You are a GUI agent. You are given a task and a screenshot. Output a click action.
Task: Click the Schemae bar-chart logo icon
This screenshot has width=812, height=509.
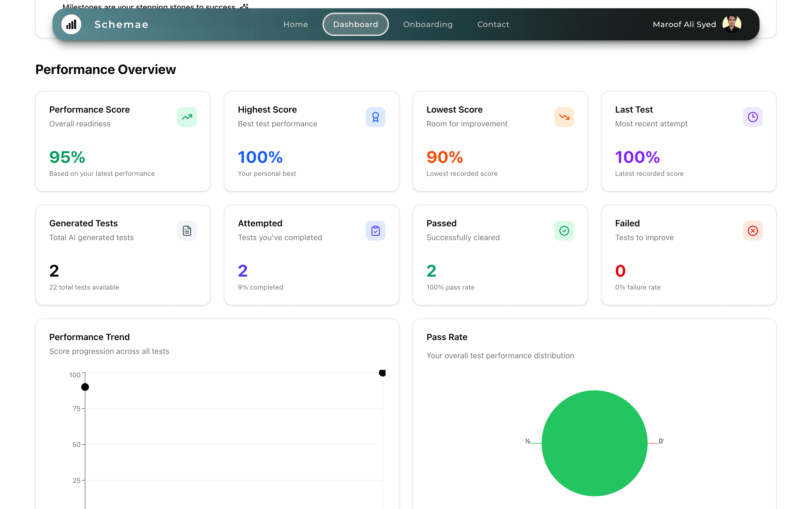click(x=71, y=24)
